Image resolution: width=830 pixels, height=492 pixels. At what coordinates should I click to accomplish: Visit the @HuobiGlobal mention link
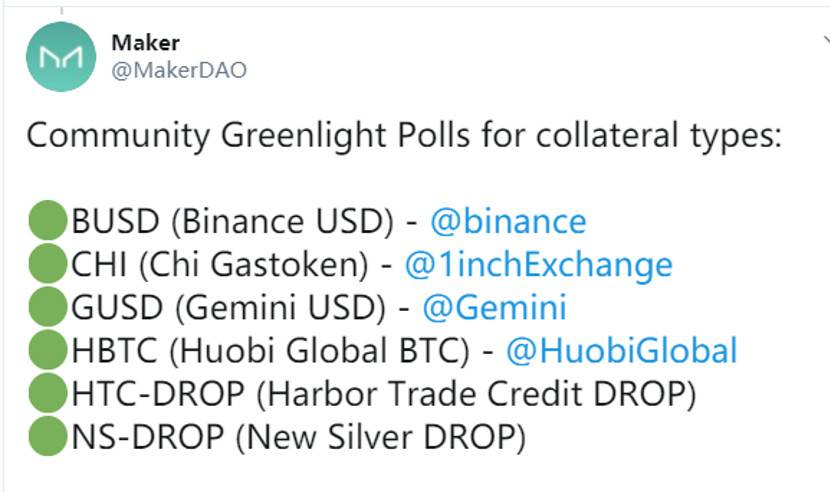(x=621, y=351)
